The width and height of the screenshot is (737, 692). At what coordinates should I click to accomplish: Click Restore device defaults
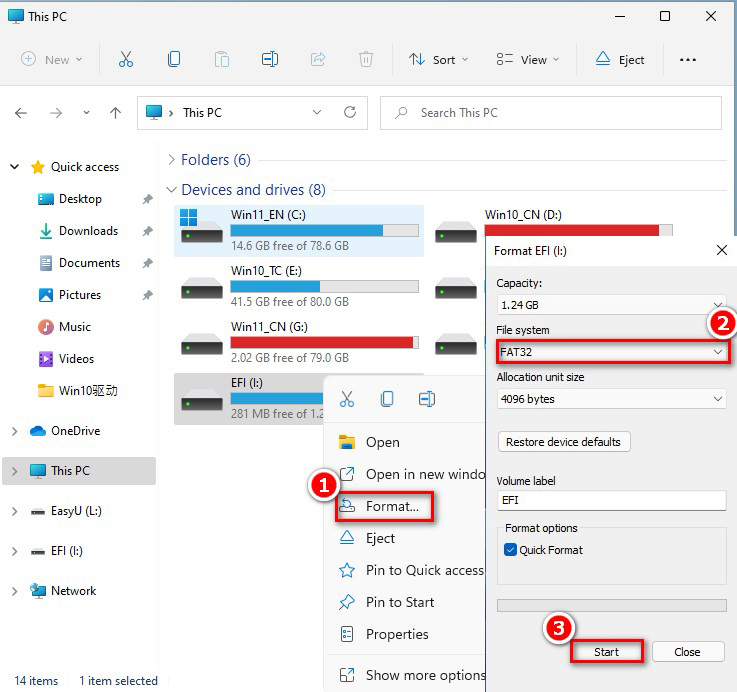click(564, 442)
